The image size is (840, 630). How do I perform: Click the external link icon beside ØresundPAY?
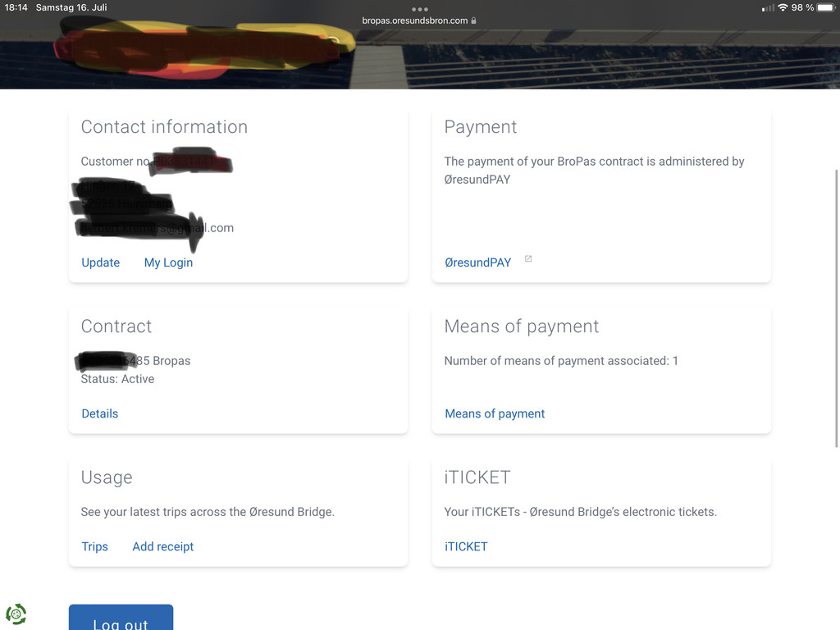click(528, 258)
